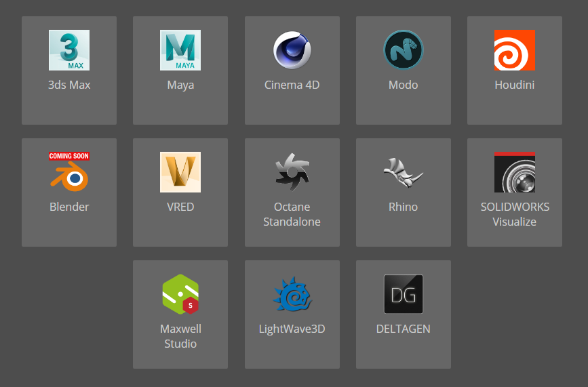
Task: Click the Coming Soon badge on Blender
Action: tap(69, 156)
